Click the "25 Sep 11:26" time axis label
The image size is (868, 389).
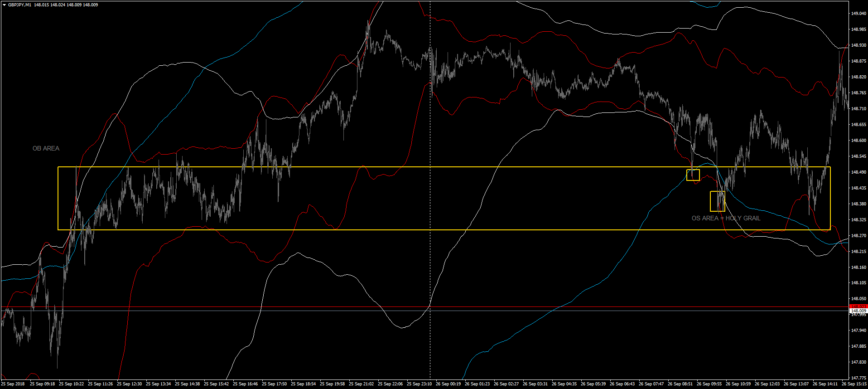pyautogui.click(x=100, y=384)
